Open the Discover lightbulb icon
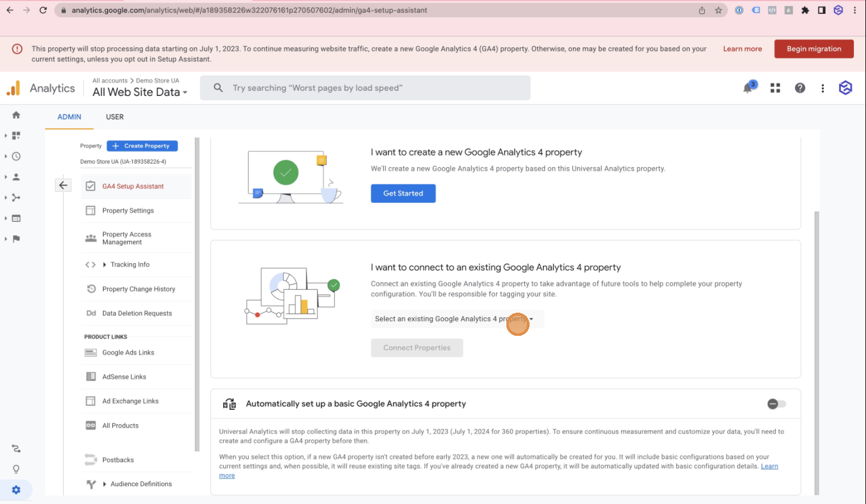This screenshot has width=866, height=504. pos(16,469)
